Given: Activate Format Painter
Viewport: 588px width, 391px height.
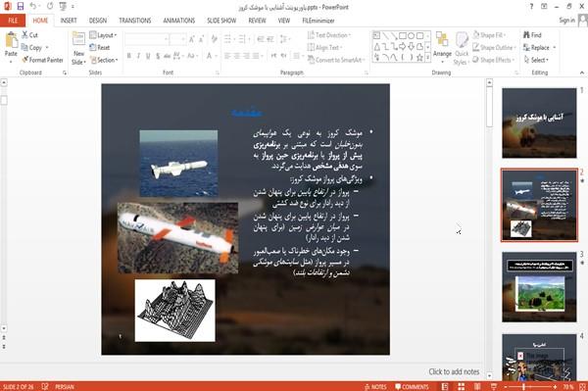Looking at the screenshot, I should 42,60.
